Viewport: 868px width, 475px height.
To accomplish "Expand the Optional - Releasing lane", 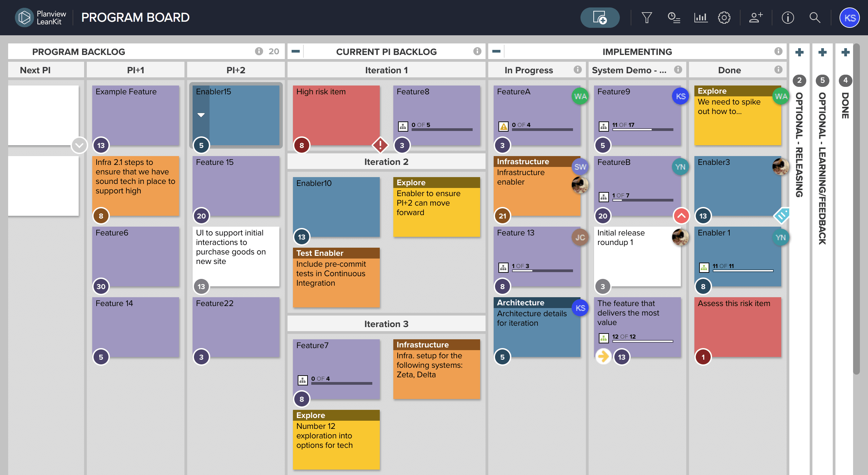I will pyautogui.click(x=800, y=52).
